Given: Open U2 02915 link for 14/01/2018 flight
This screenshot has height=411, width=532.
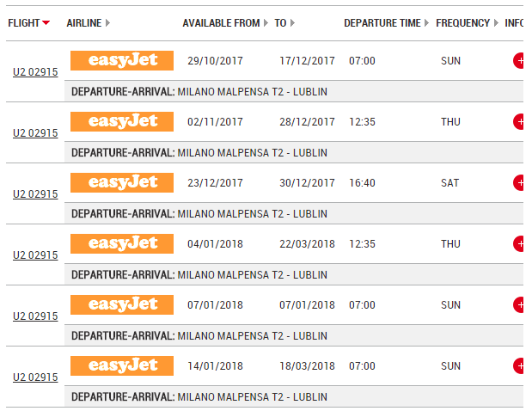Looking at the screenshot, I should click(35, 377).
